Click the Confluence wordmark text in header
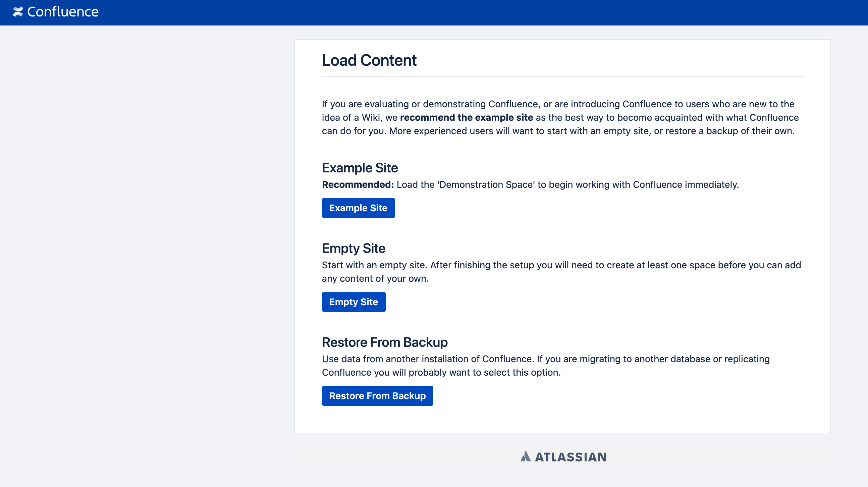868x487 pixels. pos(63,12)
